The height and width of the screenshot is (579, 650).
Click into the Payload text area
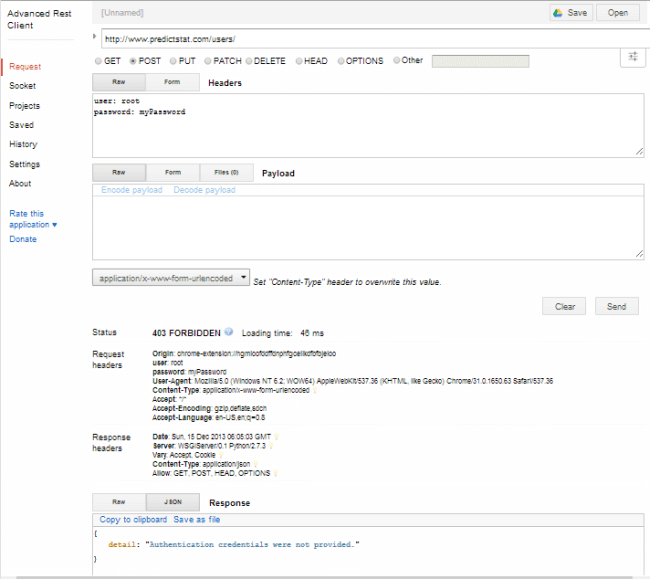point(368,228)
